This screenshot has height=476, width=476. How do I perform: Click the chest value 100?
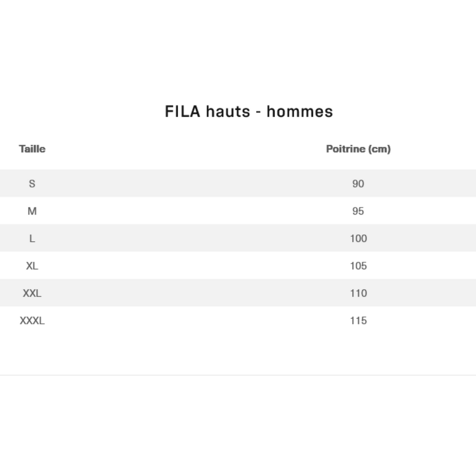point(358,238)
